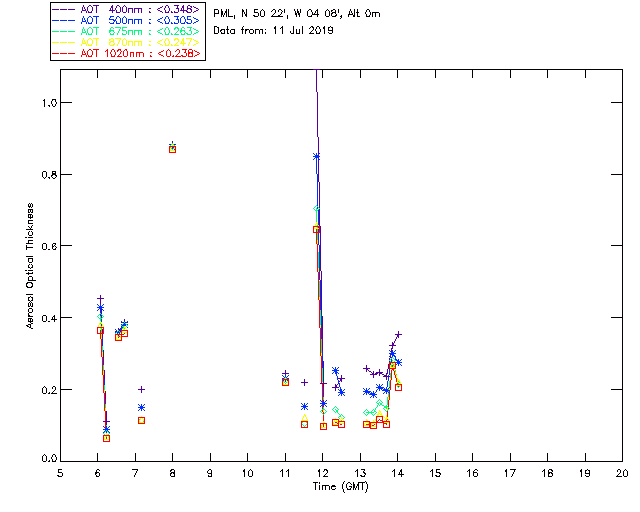Click the x-axis label 17
This screenshot has width=640, height=512.
coord(510,473)
